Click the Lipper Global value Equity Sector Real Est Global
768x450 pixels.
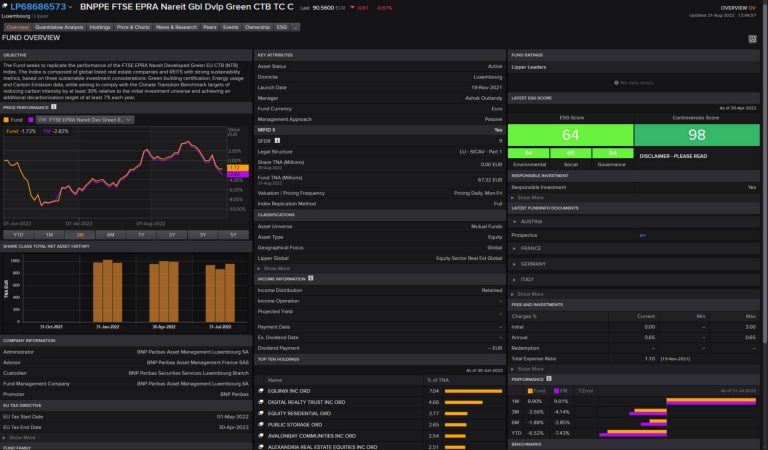click(469, 258)
